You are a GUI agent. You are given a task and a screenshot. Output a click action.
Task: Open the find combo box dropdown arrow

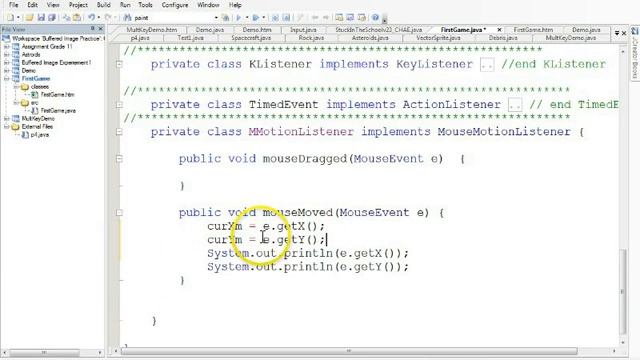tap(216, 18)
